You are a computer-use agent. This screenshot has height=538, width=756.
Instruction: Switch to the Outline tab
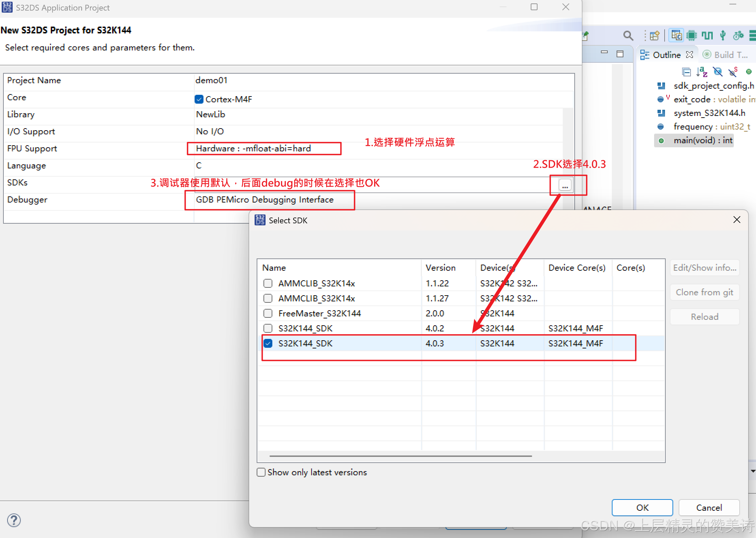[x=666, y=55]
